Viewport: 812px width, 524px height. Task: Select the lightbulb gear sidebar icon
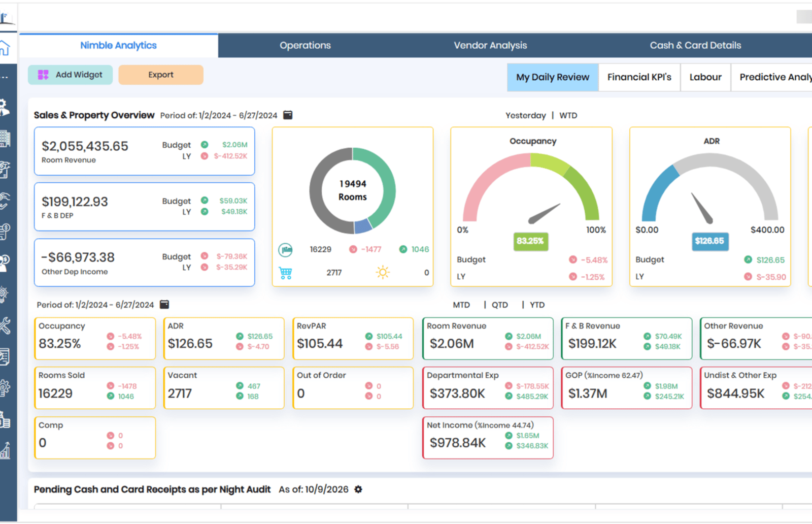[4, 294]
